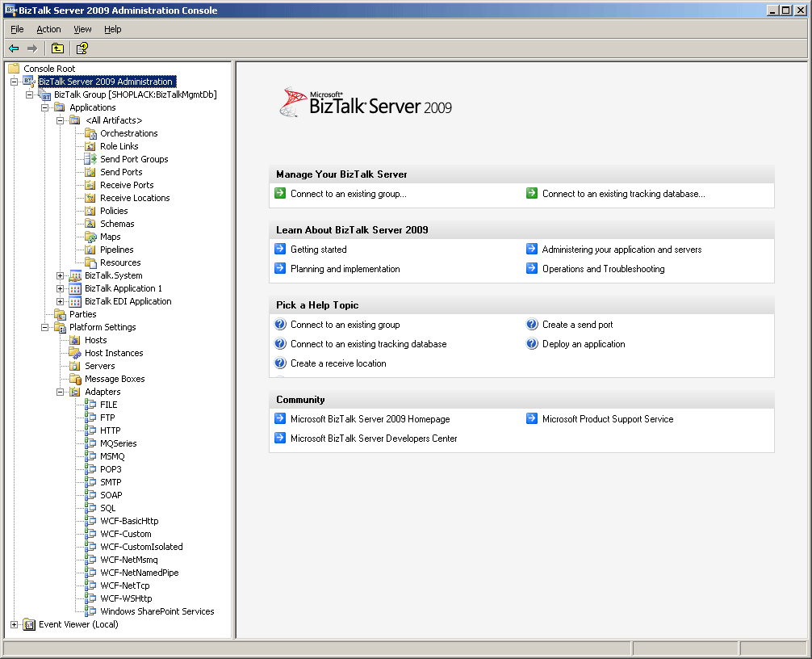Click the Send Port Groups icon

pyautogui.click(x=90, y=160)
